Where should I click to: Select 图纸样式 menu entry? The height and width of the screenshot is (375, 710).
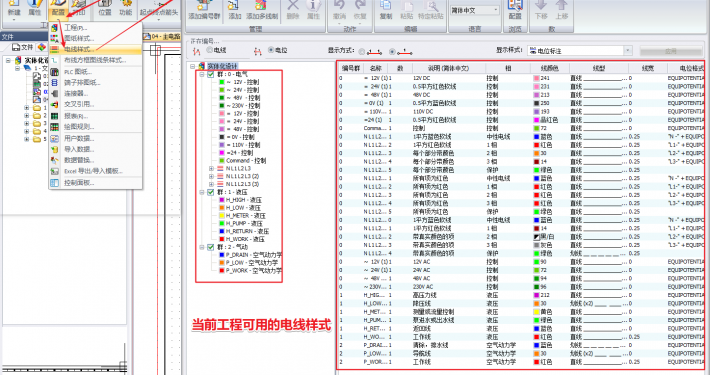point(96,38)
